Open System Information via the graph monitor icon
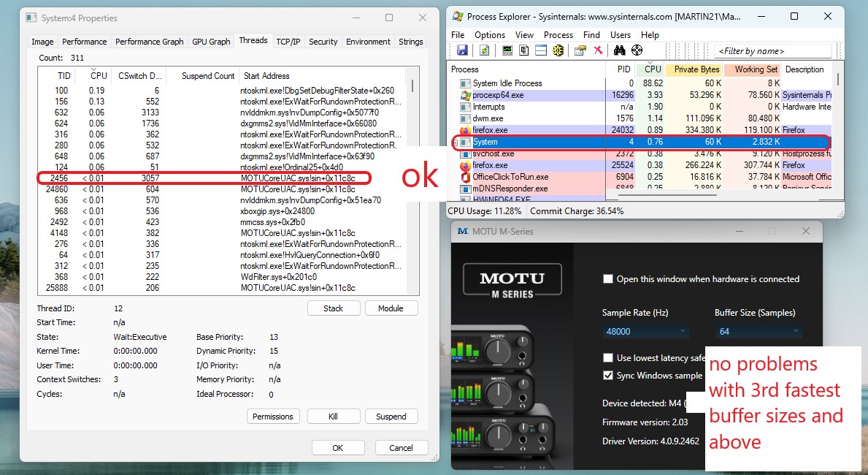868x475 pixels. tap(507, 50)
